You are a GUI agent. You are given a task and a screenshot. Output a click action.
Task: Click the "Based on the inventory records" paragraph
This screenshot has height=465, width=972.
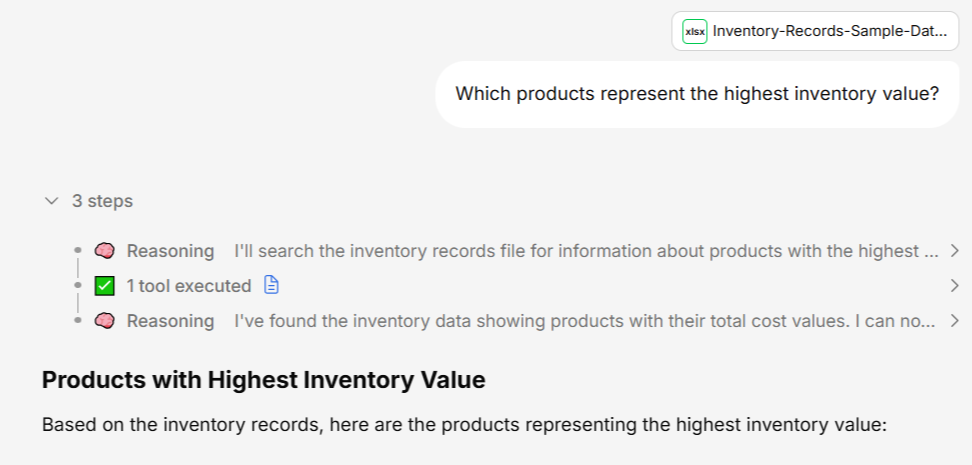tap(464, 425)
